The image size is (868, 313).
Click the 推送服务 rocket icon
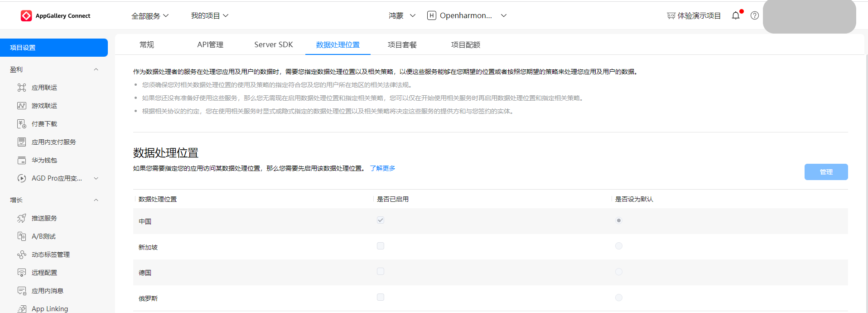point(22,218)
